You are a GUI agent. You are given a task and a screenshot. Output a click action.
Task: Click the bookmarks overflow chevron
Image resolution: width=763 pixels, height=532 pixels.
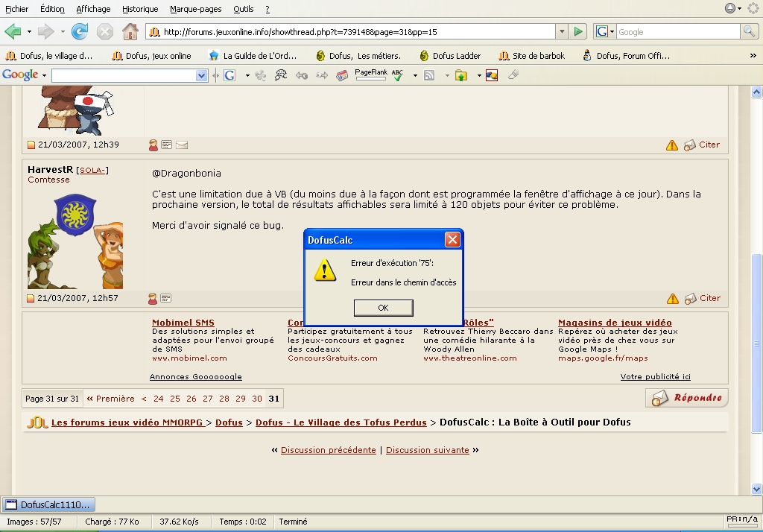753,56
